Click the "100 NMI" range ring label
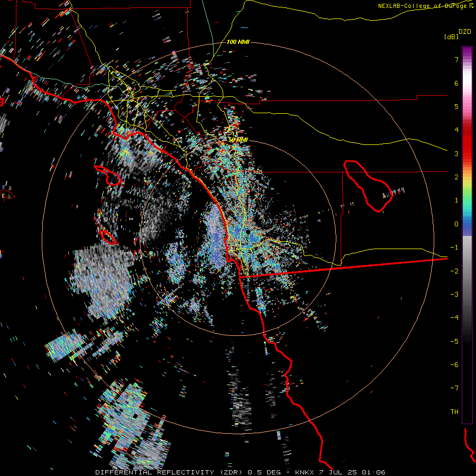The height and width of the screenshot is (476, 476). click(238, 42)
